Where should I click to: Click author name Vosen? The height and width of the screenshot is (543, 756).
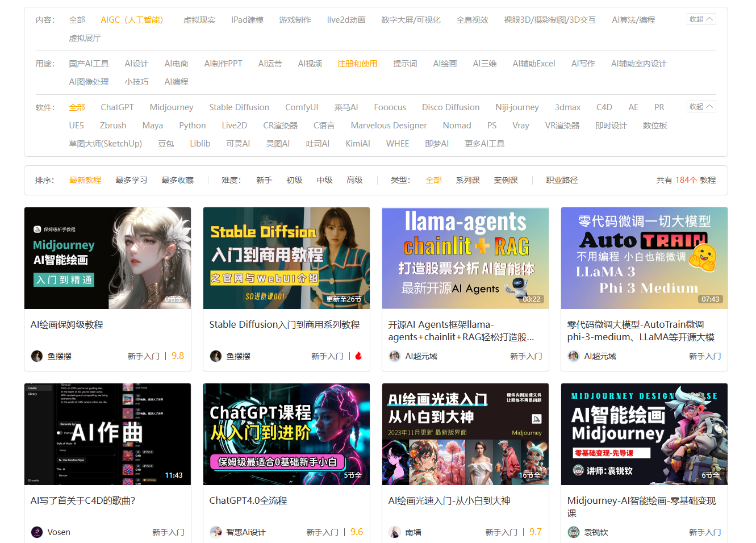59,532
